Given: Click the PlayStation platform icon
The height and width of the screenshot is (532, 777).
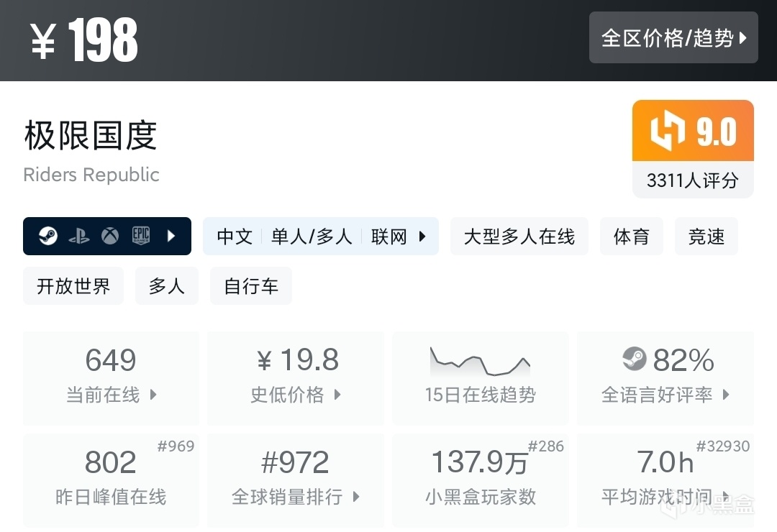Looking at the screenshot, I should [x=79, y=236].
